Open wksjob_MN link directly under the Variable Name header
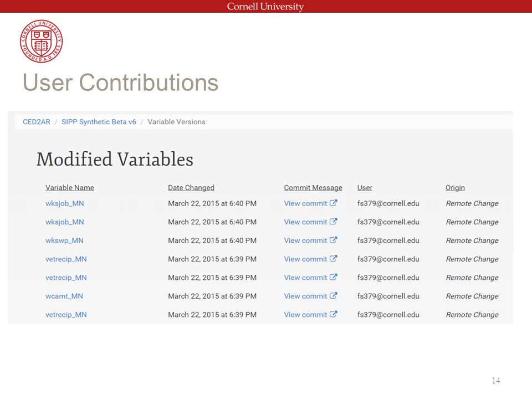532x399 pixels. pos(64,203)
